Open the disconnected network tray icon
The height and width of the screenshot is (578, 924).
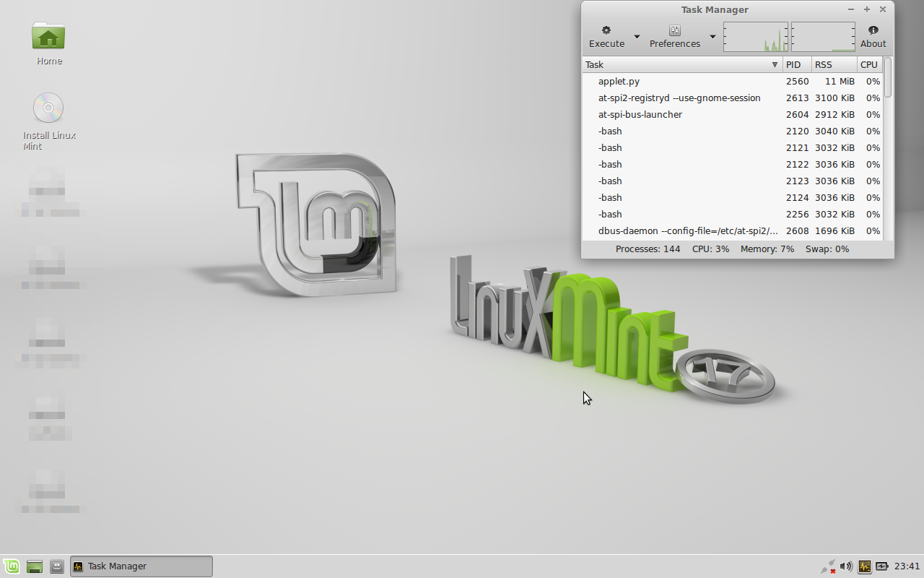pyautogui.click(x=828, y=566)
